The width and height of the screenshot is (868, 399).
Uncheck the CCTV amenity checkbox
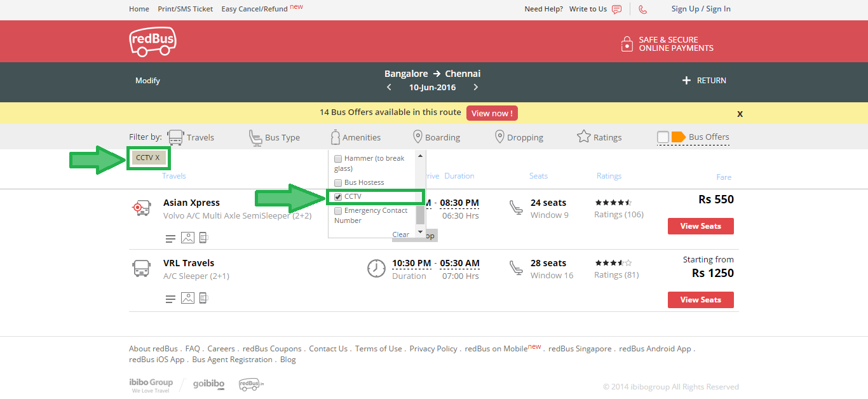pos(338,197)
